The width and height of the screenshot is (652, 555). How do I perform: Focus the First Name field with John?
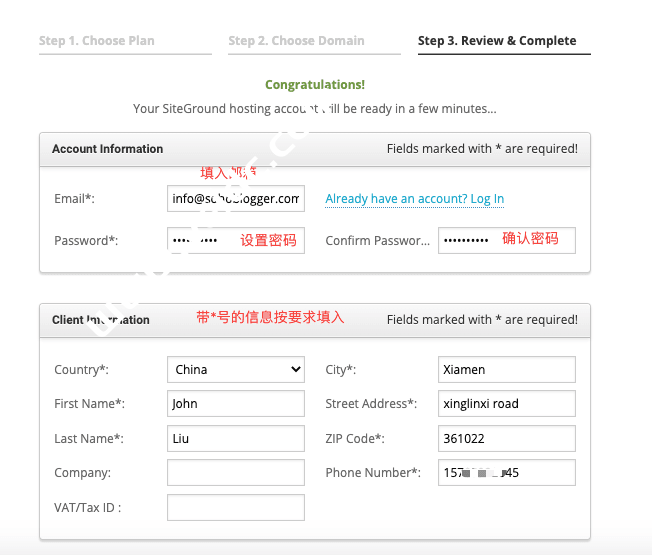235,404
